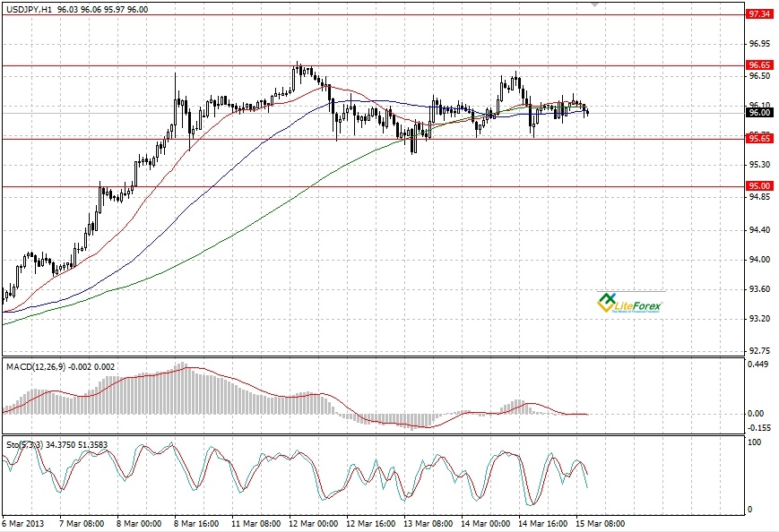
Task: Click the 7 Mar 08:00 time label
Action: point(82,524)
